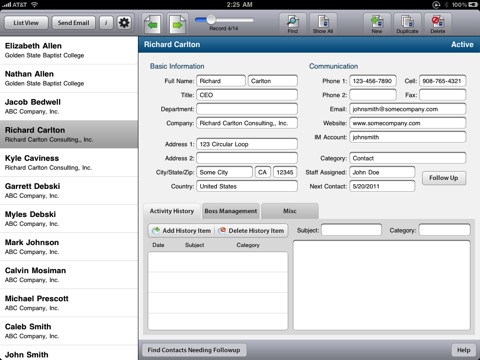
Task: Click the Follow Up button
Action: pyautogui.click(x=444, y=178)
